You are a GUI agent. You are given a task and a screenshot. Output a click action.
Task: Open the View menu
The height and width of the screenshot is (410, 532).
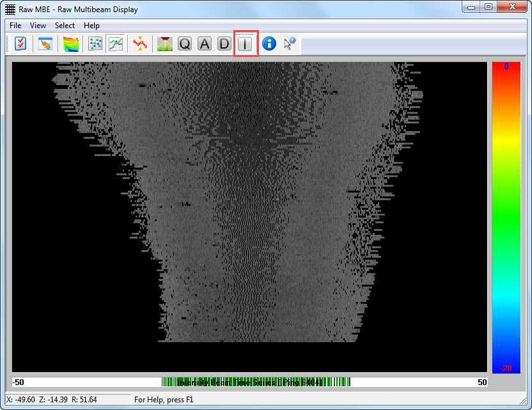click(x=38, y=26)
